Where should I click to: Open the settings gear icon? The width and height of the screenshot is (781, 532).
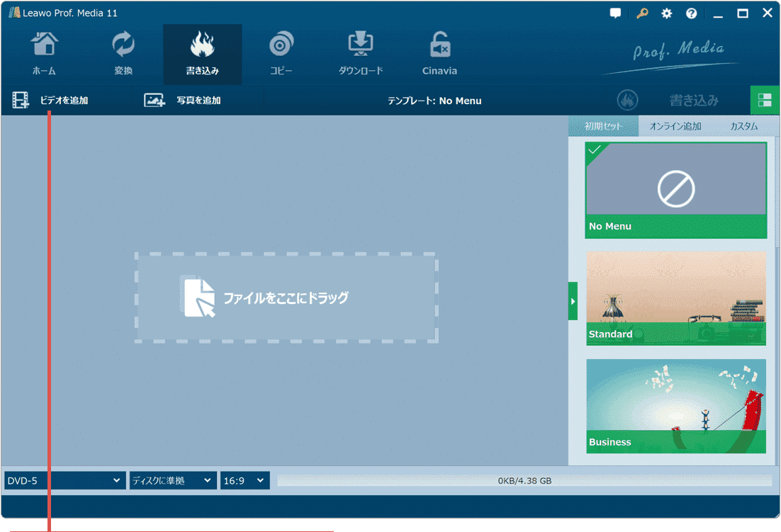coord(667,13)
